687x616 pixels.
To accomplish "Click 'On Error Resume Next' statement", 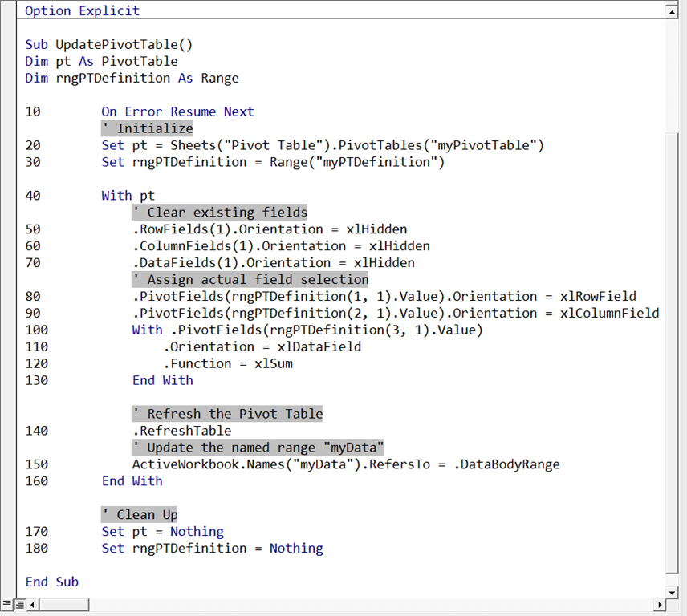I will (x=177, y=111).
